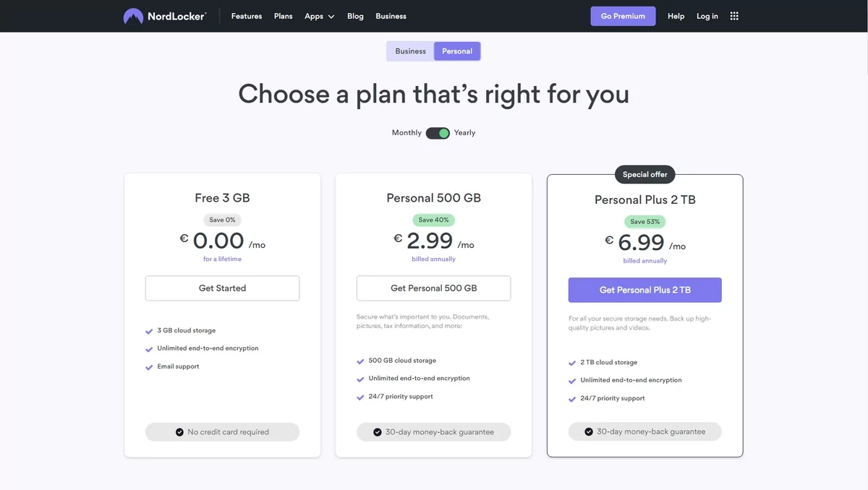Viewport: 868px width, 490px height.
Task: Expand the Apps dropdown menu
Action: pyautogui.click(x=319, y=16)
